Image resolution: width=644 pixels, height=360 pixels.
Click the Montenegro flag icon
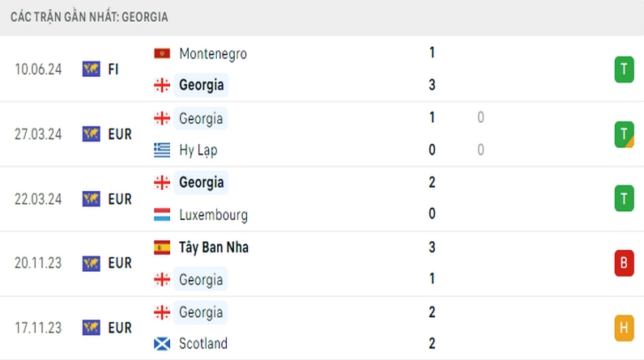coord(162,53)
